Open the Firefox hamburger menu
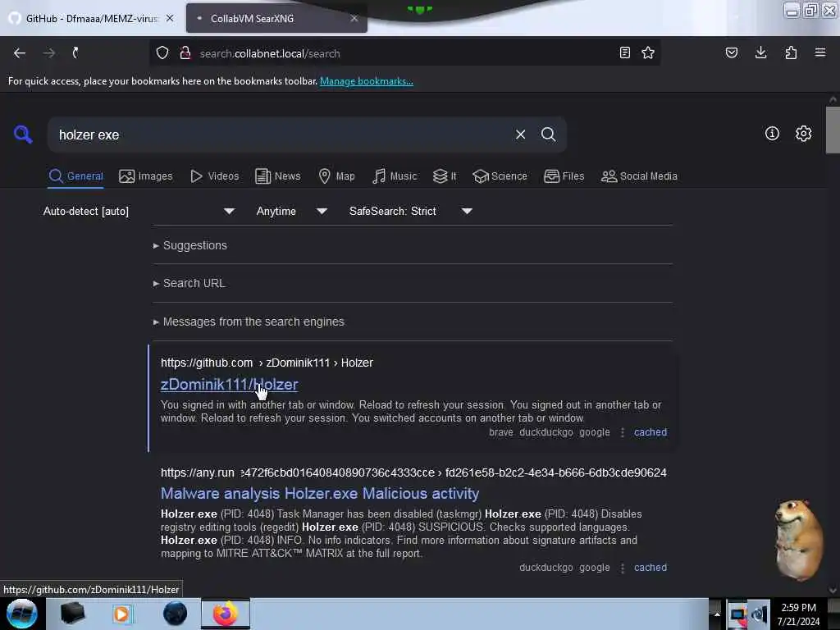840x630 pixels. click(820, 52)
